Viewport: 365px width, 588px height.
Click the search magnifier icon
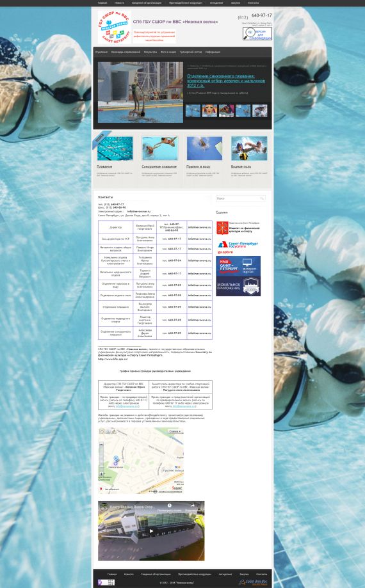[x=262, y=198]
